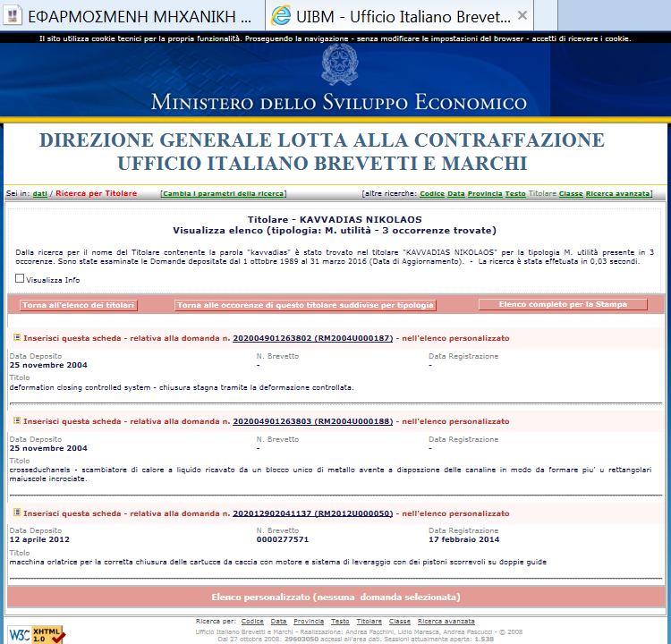This screenshot has width=671, height=644.
Task: Click the Italian Republic emblem in the header
Action: pyautogui.click(x=340, y=64)
